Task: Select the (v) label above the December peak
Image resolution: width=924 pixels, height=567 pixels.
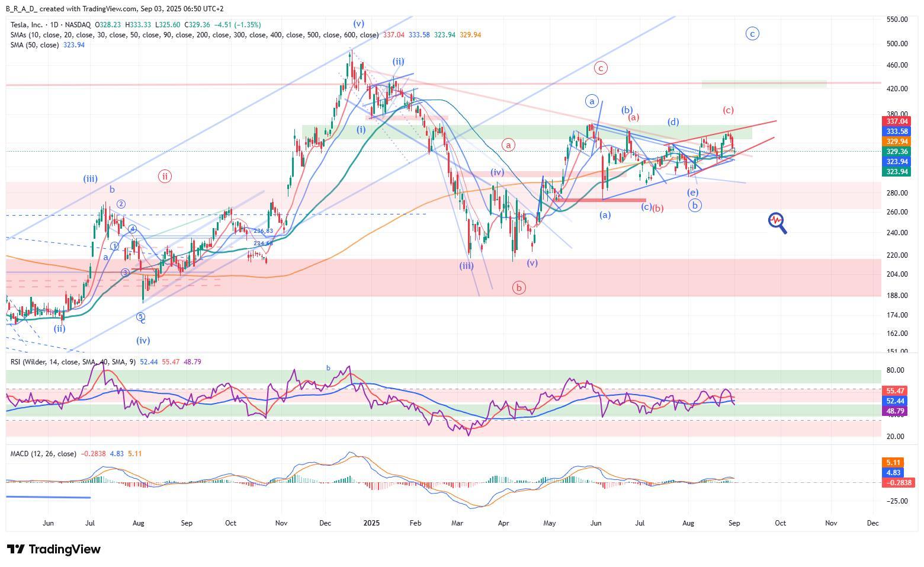Action: (x=358, y=24)
